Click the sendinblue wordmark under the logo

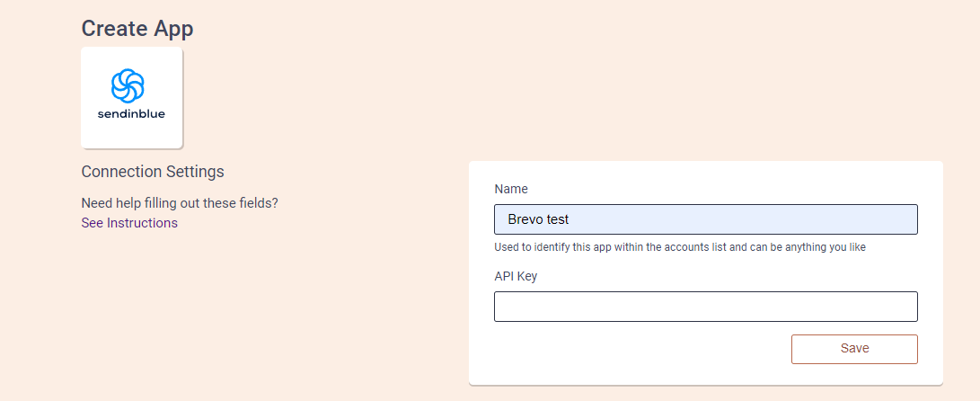[131, 114]
